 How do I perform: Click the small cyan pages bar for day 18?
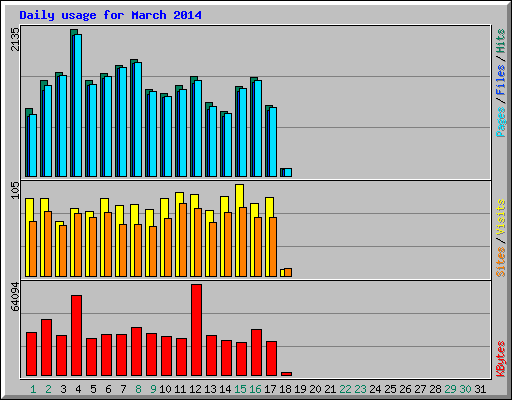click(288, 172)
